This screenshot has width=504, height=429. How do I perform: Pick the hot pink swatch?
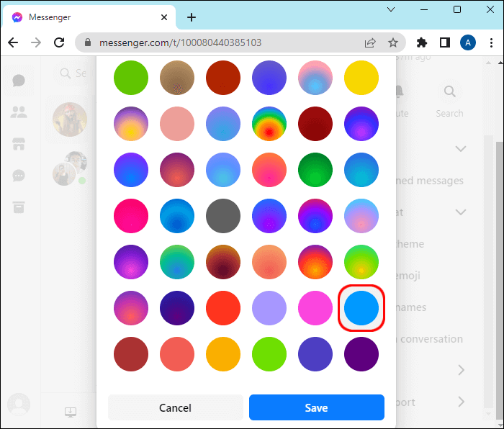(131, 216)
